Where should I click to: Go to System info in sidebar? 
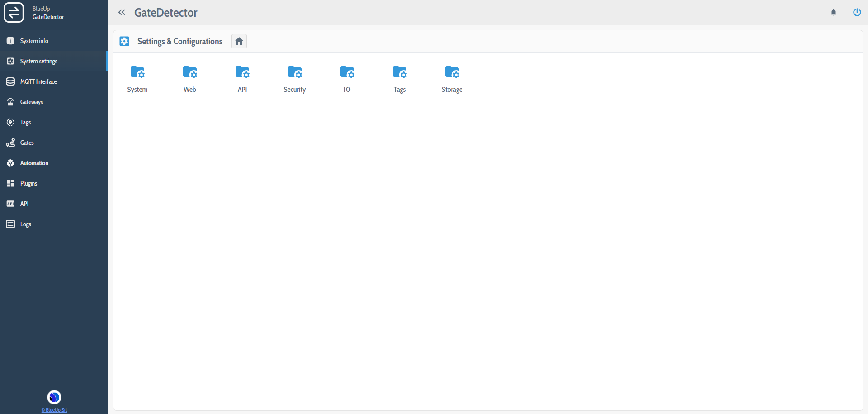click(x=34, y=41)
